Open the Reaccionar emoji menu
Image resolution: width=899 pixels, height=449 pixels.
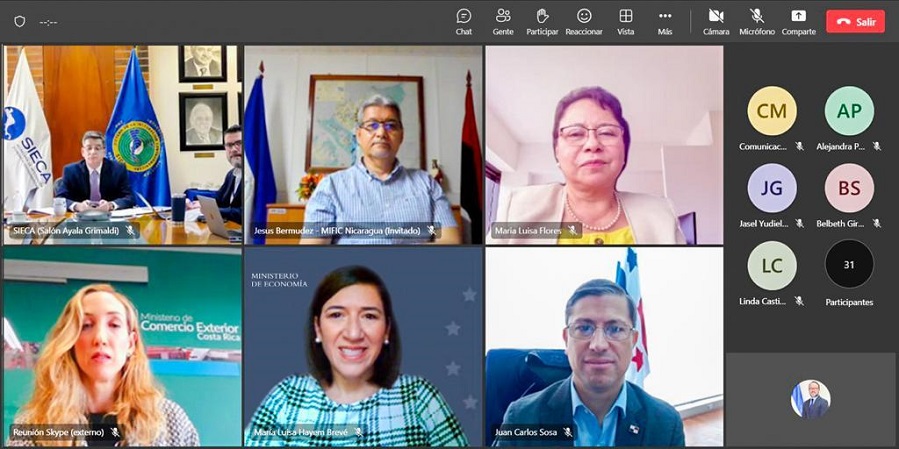click(x=584, y=21)
